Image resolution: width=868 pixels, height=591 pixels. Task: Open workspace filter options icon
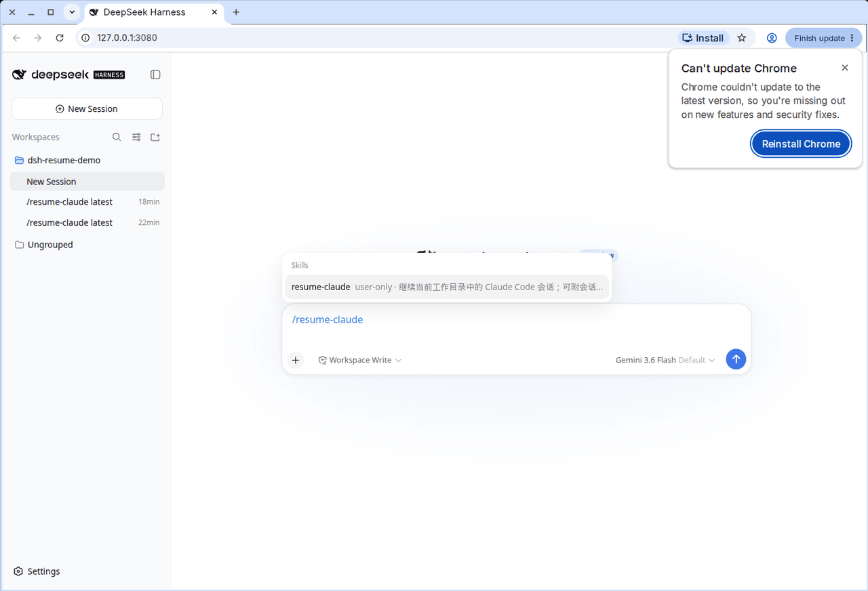(x=136, y=137)
